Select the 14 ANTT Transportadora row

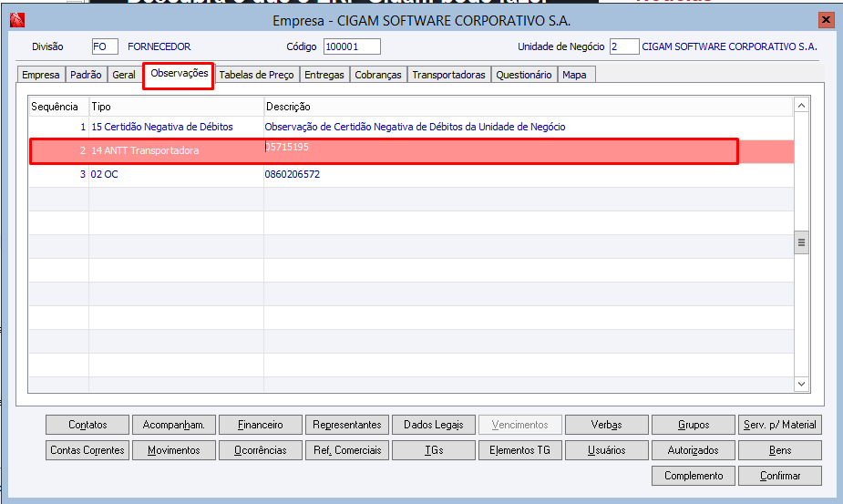[x=412, y=151]
